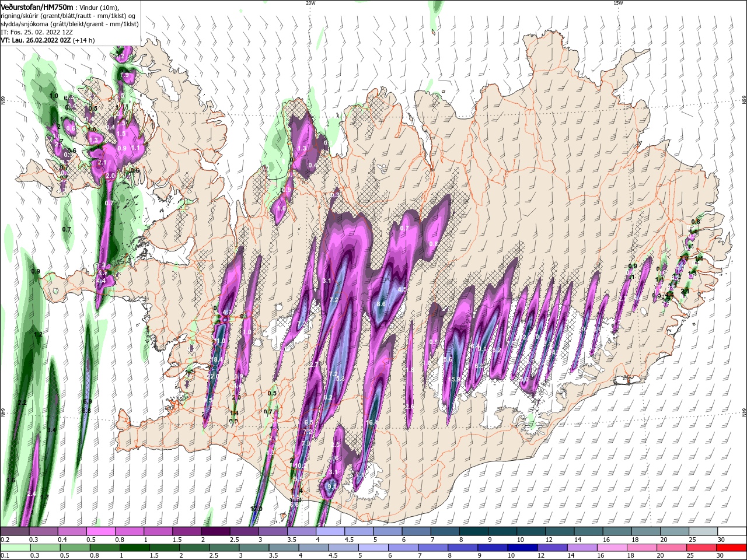Click the '3.4' rain value off the west coast
Screen dimensions: 747x560
click(51, 430)
